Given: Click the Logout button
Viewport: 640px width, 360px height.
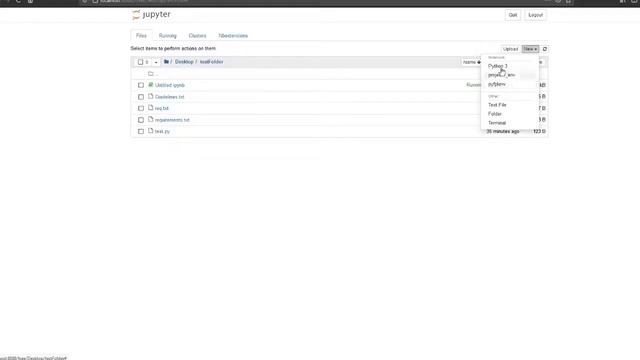Looking at the screenshot, I should click(x=536, y=15).
